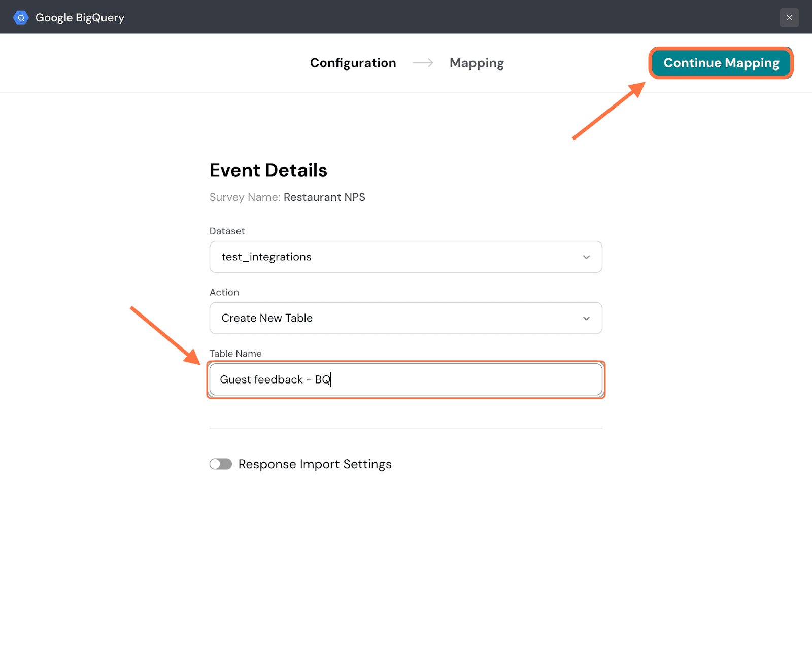The width and height of the screenshot is (812, 662).
Task: Click the Dataset field label
Action: pos(227,231)
